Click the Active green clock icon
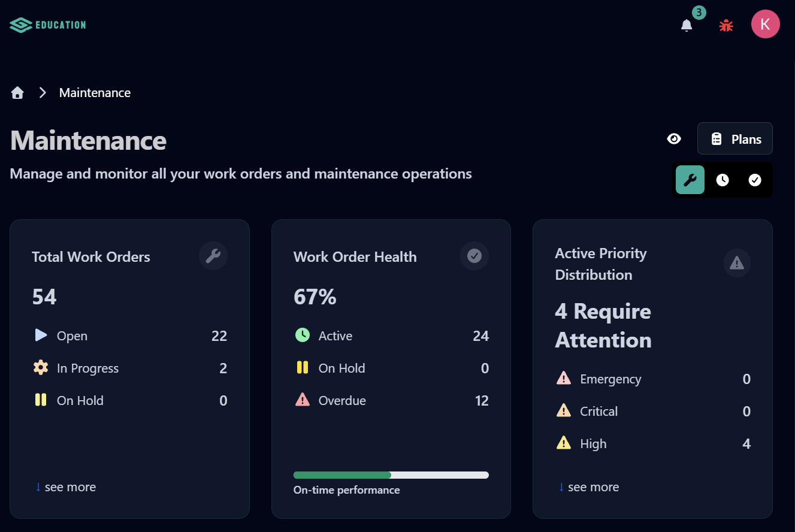Image resolution: width=795 pixels, height=532 pixels. click(x=303, y=335)
